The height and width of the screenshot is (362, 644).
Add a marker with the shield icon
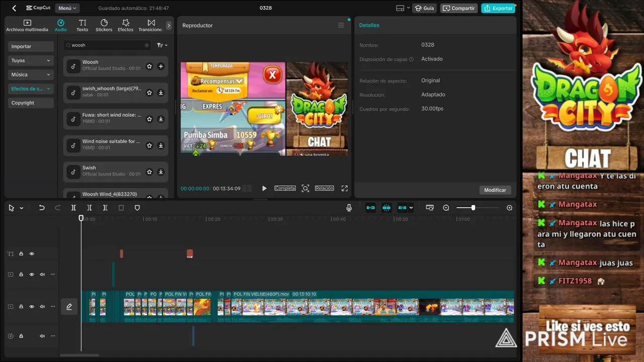[137, 208]
